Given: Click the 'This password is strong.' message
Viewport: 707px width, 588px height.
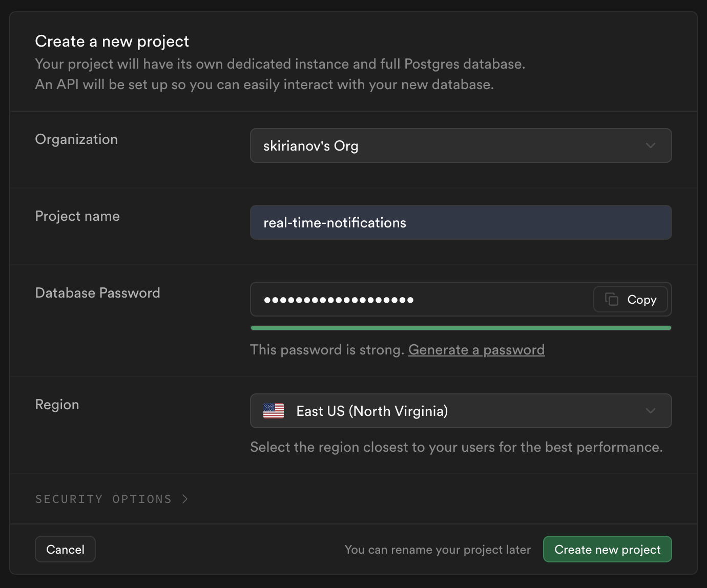Looking at the screenshot, I should pyautogui.click(x=327, y=350).
